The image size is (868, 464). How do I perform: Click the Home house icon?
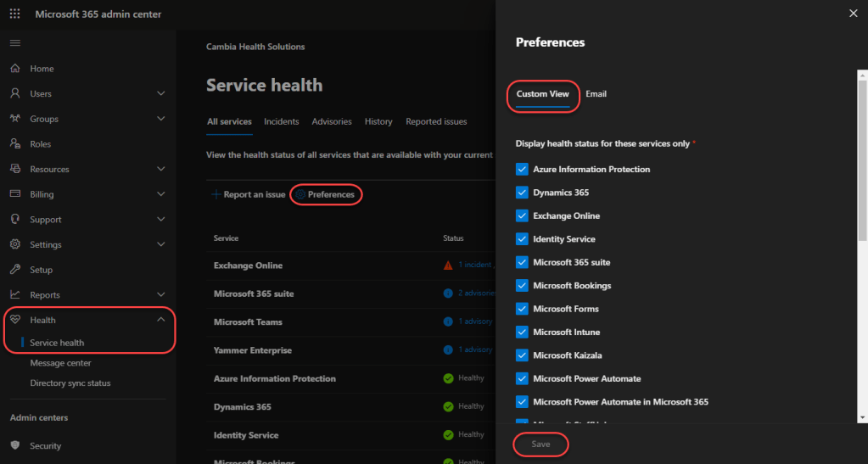(15, 69)
